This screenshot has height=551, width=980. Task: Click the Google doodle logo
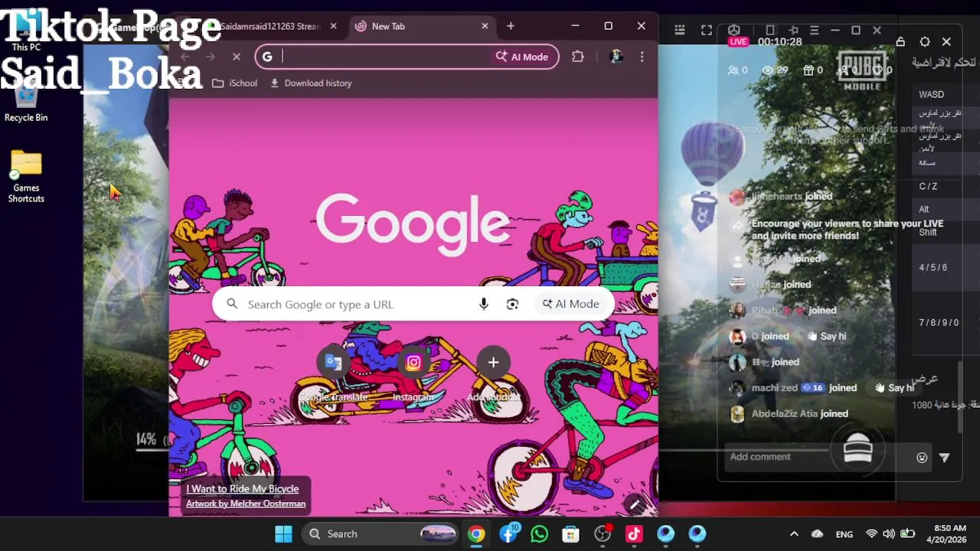[413, 223]
